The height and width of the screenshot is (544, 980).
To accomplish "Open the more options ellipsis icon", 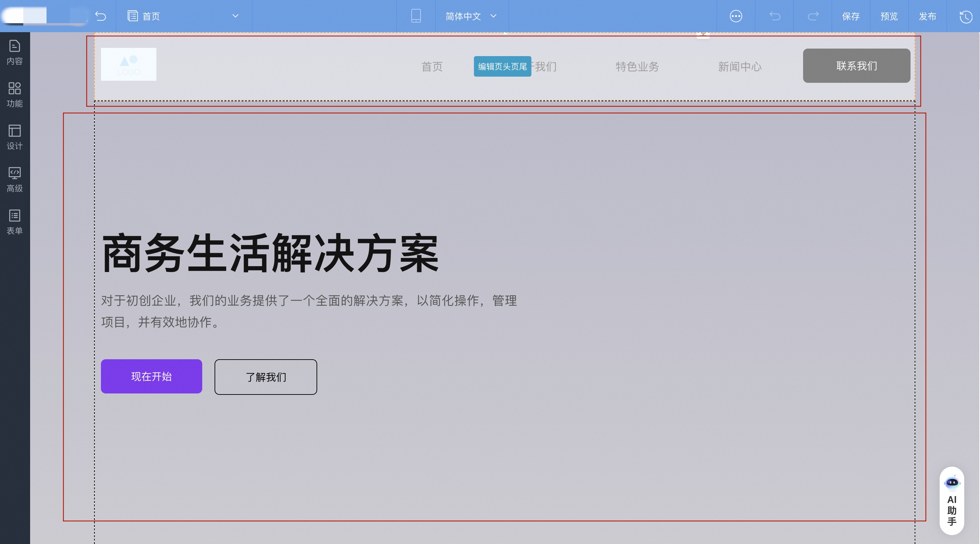I will (x=736, y=16).
